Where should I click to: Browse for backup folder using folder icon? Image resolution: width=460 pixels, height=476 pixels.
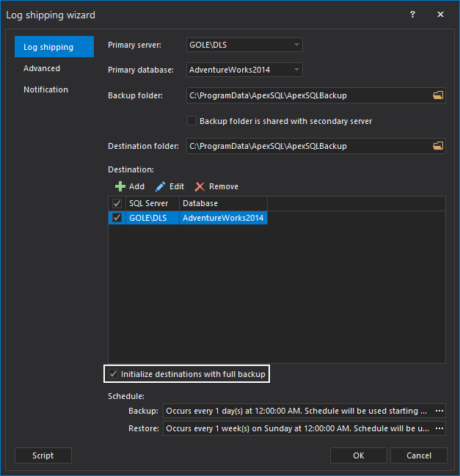point(438,95)
